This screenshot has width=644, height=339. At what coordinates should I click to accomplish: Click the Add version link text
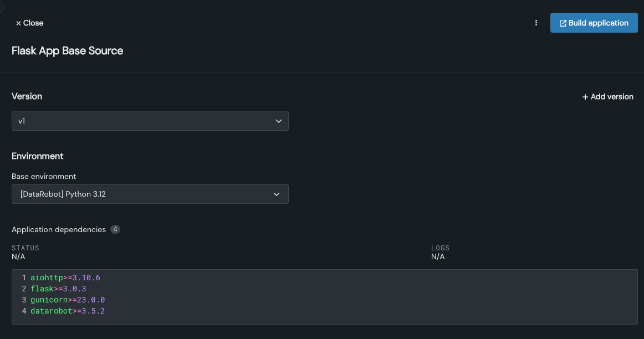(x=612, y=97)
